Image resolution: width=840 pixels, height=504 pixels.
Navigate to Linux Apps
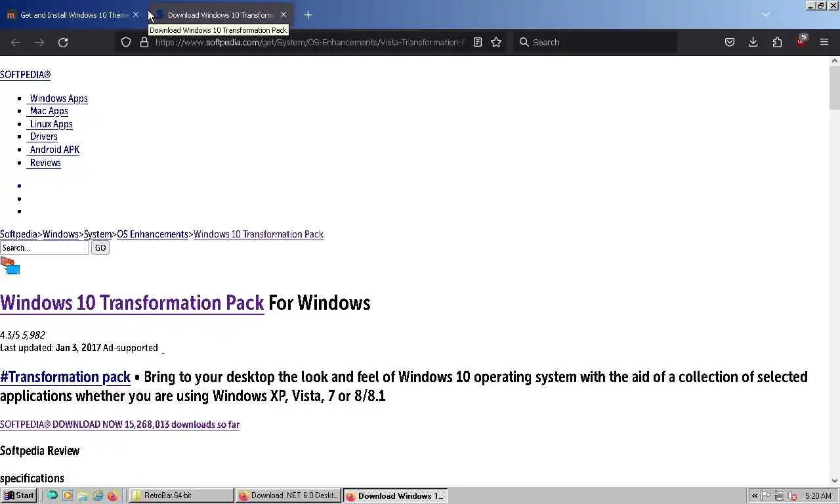click(51, 124)
